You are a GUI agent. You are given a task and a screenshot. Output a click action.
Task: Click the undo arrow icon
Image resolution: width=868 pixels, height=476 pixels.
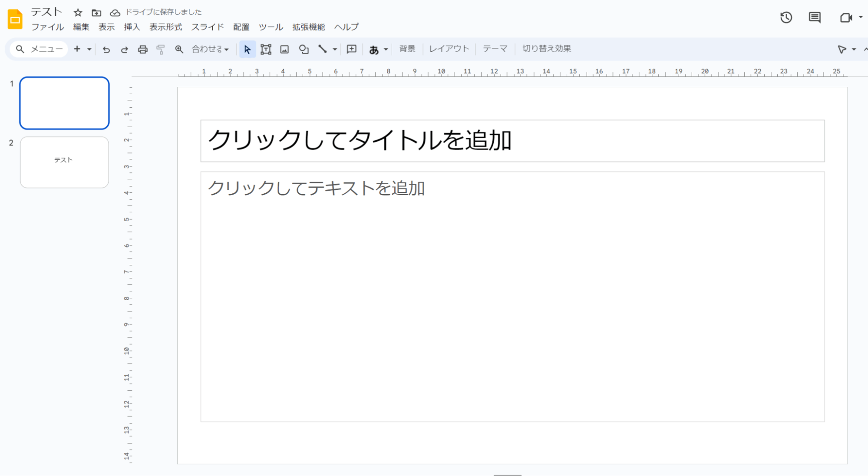[106, 49]
